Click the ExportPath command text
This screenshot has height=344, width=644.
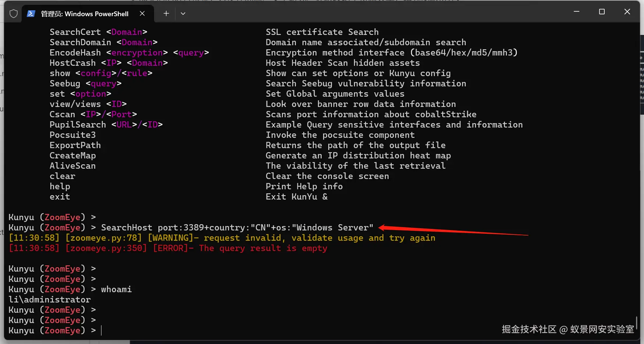(75, 145)
